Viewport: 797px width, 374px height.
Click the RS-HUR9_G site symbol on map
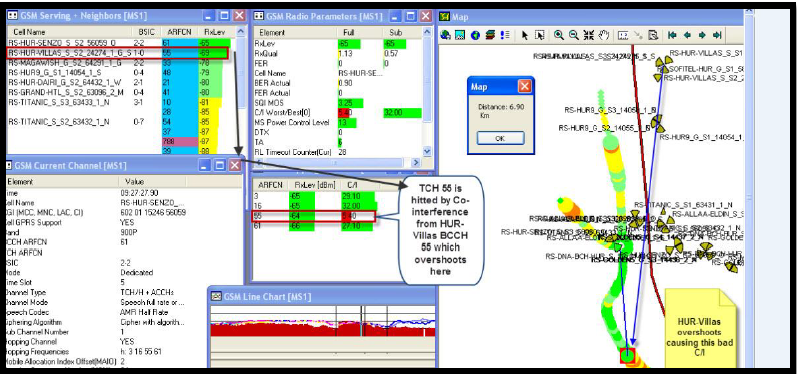(657, 122)
